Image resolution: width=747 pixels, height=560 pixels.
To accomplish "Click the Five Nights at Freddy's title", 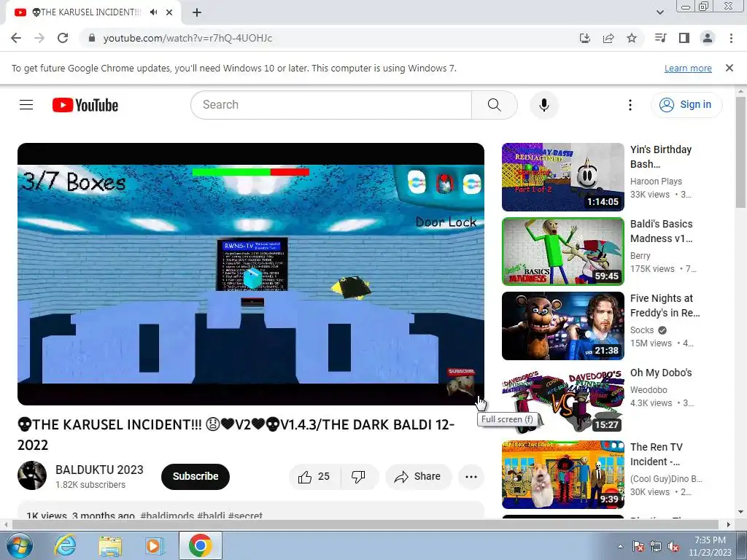I will 665,306.
